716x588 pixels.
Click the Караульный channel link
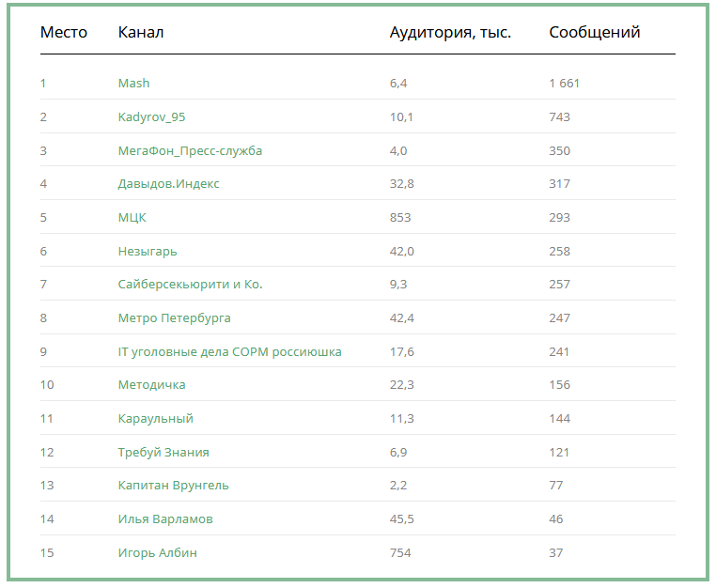(x=155, y=419)
